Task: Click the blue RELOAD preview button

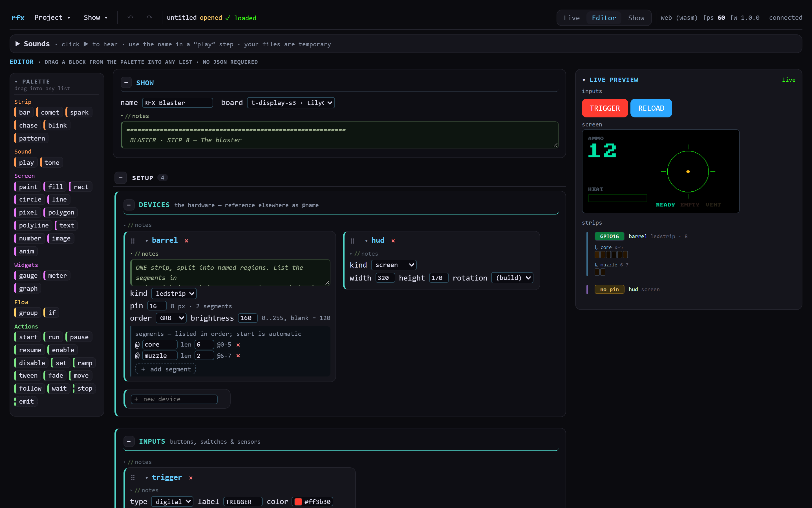Action: [x=651, y=108]
